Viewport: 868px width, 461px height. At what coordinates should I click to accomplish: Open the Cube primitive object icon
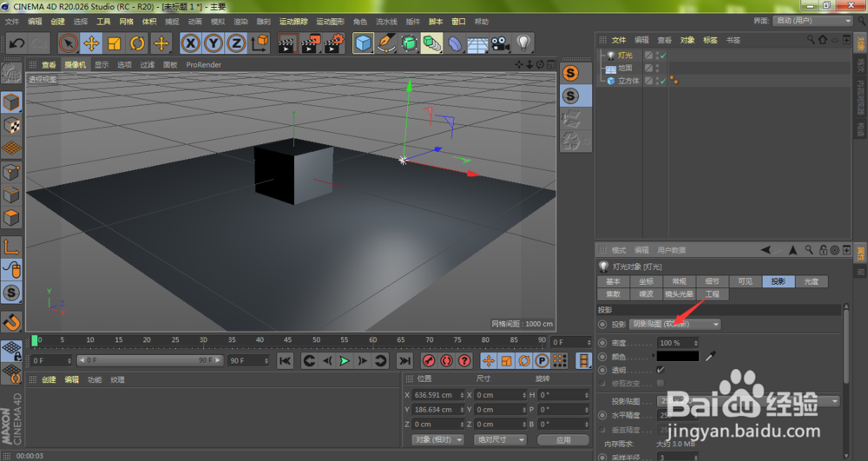(363, 43)
